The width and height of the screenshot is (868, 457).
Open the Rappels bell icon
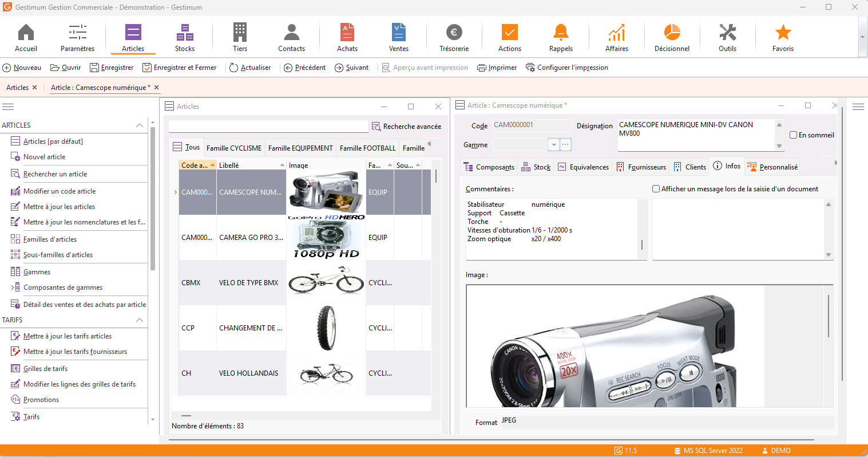click(x=561, y=38)
